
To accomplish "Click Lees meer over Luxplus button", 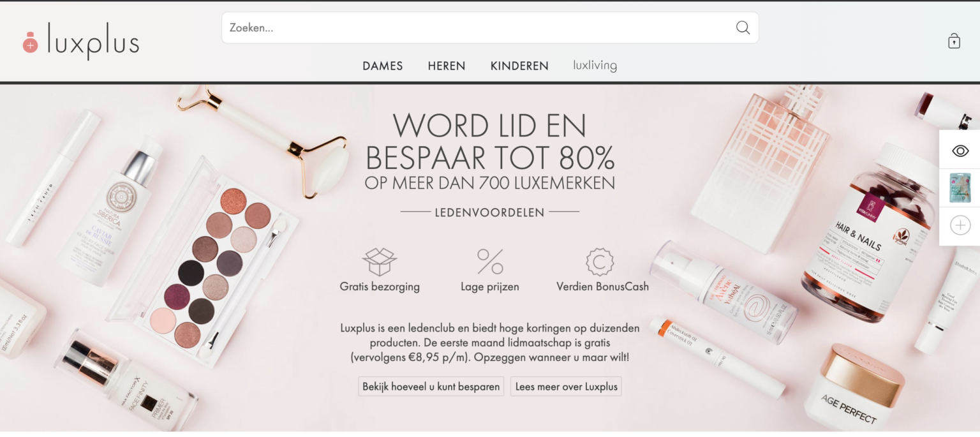I will click(566, 387).
